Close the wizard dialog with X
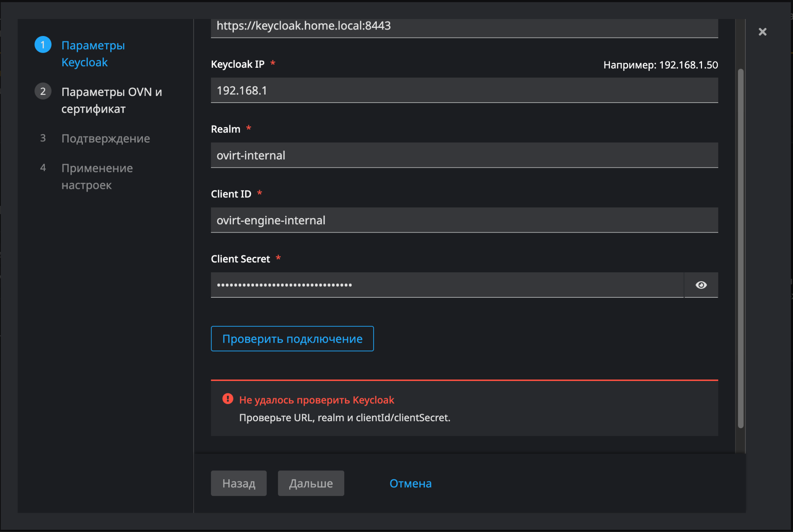The width and height of the screenshot is (793, 532). point(762,32)
